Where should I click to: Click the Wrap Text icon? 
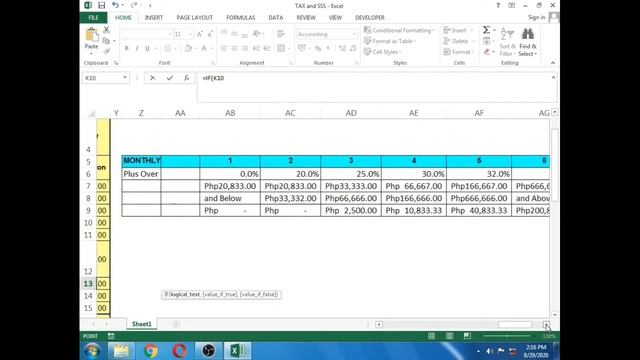pos(281,34)
